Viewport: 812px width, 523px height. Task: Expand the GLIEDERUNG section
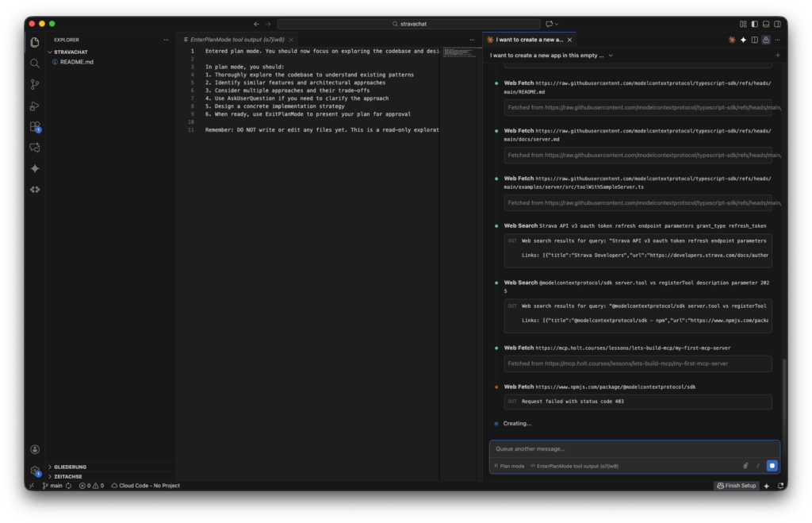pyautogui.click(x=70, y=467)
